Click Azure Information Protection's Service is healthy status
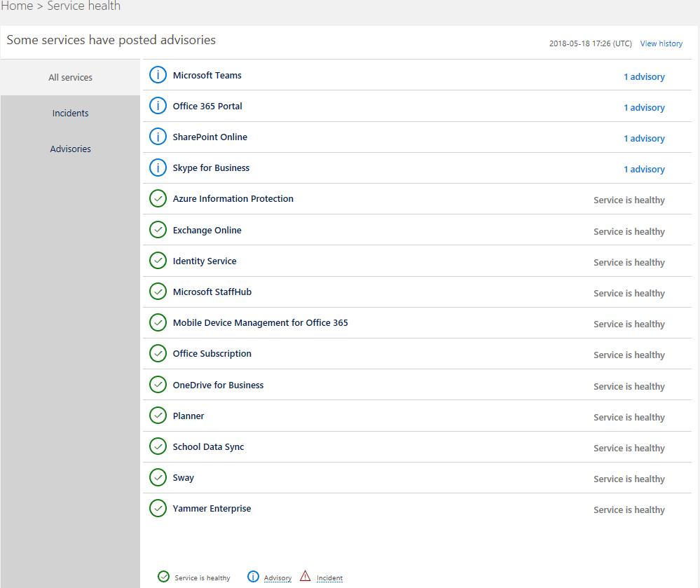700x588 pixels. 629,200
